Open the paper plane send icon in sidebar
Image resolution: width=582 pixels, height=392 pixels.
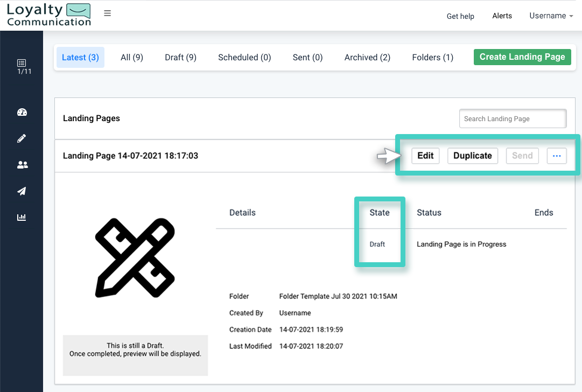[x=22, y=191]
